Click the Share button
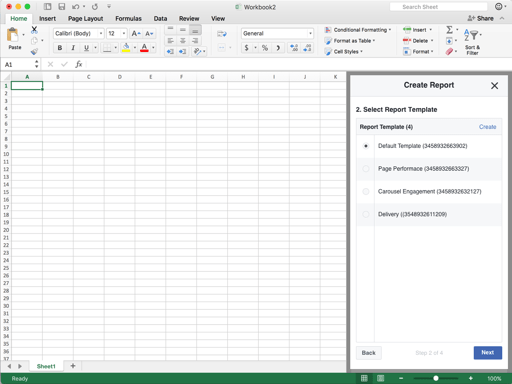The height and width of the screenshot is (384, 512). click(x=480, y=18)
